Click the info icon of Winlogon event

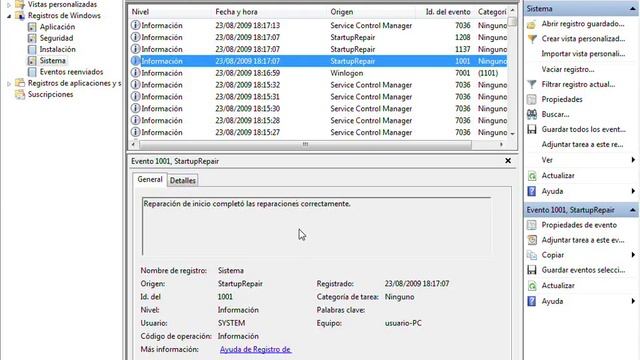135,73
